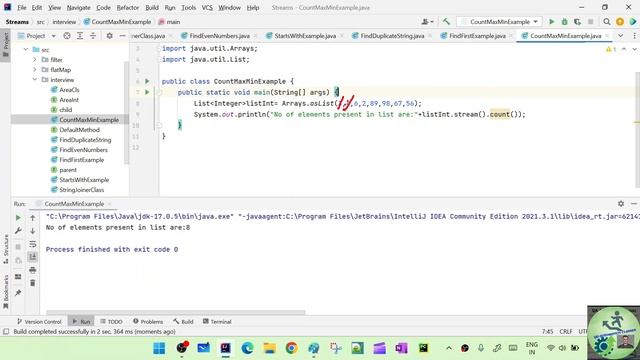Stop the running process in main toolbar
Image resolution: width=640 pixels, height=360 pixels.
pos(590,22)
